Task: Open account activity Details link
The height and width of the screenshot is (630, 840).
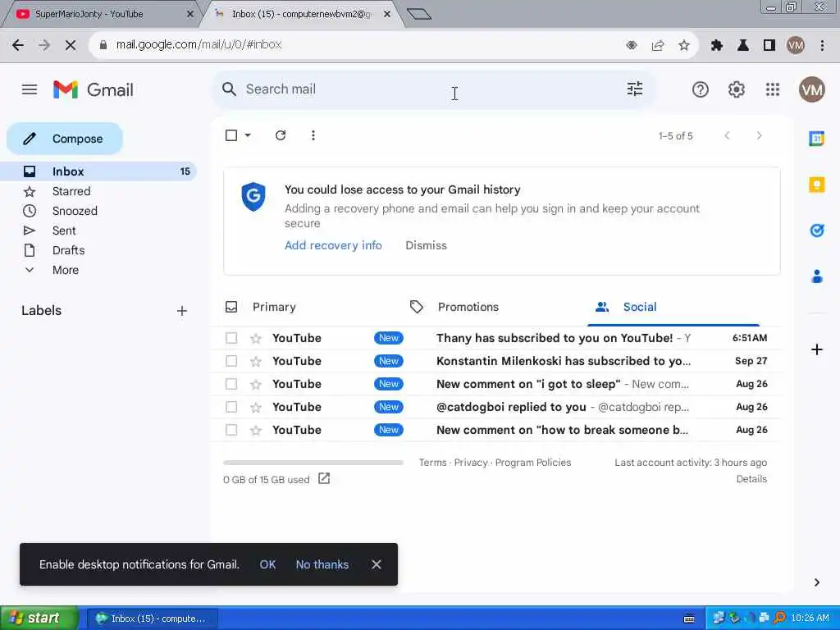Action: [x=751, y=479]
